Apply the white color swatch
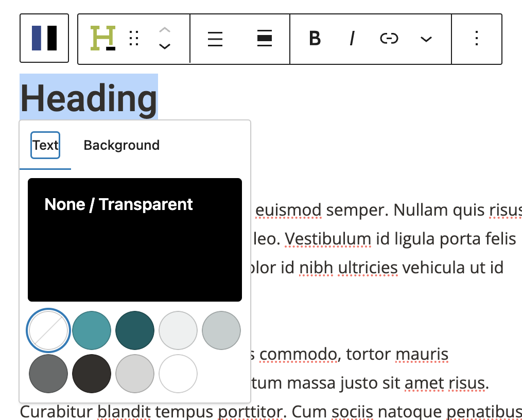This screenshot has height=420, width=522. tap(178, 374)
